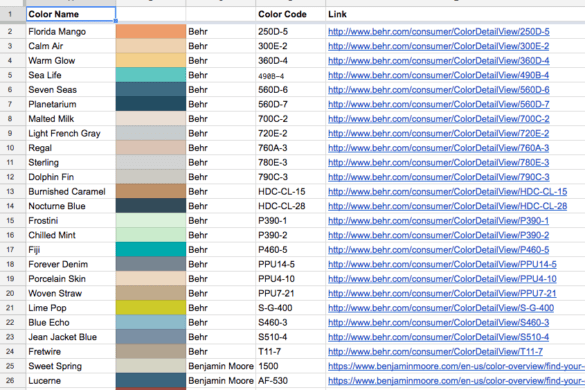Open the Behr 720E-2 link
This screenshot has height=390, width=585.
[438, 134]
